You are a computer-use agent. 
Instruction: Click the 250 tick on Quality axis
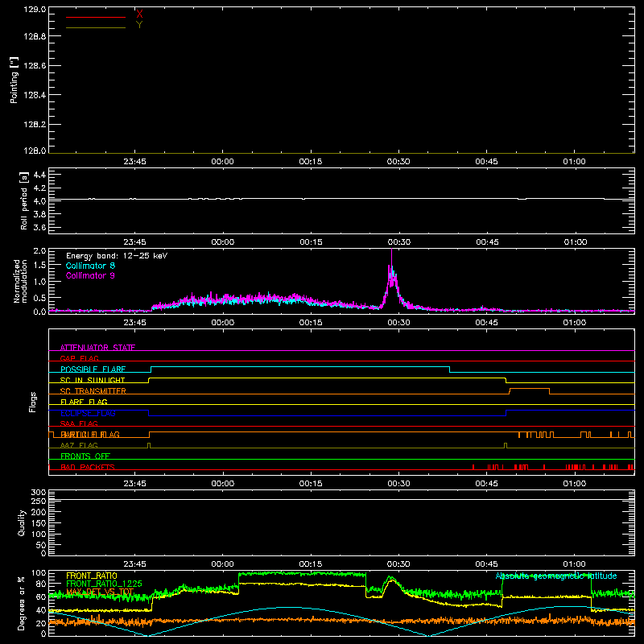tap(39, 501)
